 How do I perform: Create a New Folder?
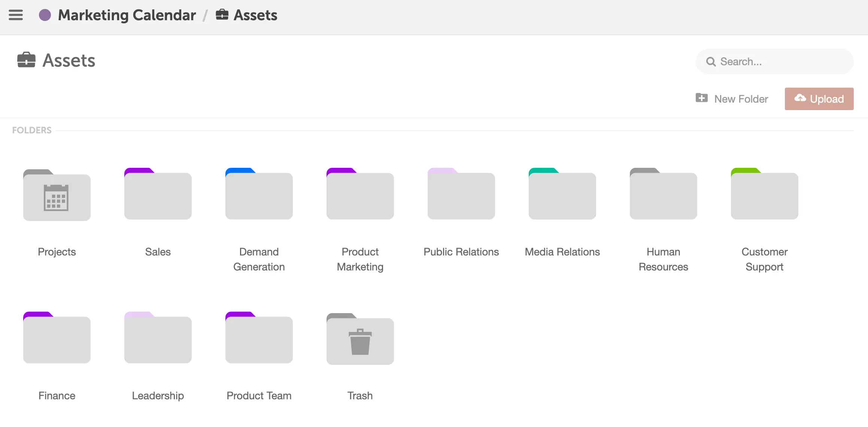[732, 99]
